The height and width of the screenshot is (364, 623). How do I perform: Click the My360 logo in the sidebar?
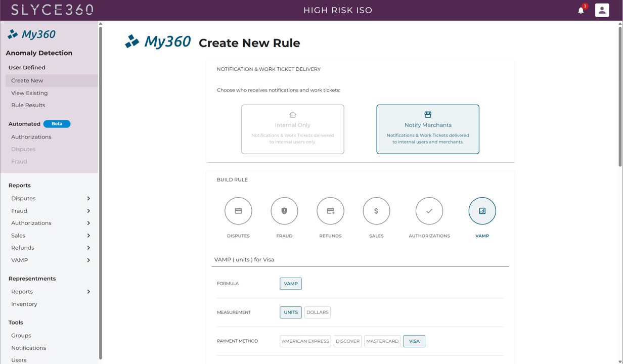pyautogui.click(x=31, y=34)
